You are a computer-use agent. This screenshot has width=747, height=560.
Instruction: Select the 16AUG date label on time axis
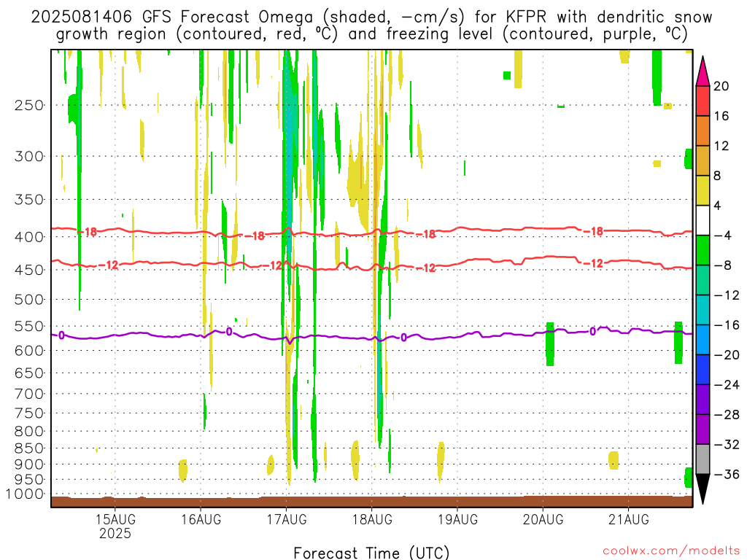(x=201, y=519)
